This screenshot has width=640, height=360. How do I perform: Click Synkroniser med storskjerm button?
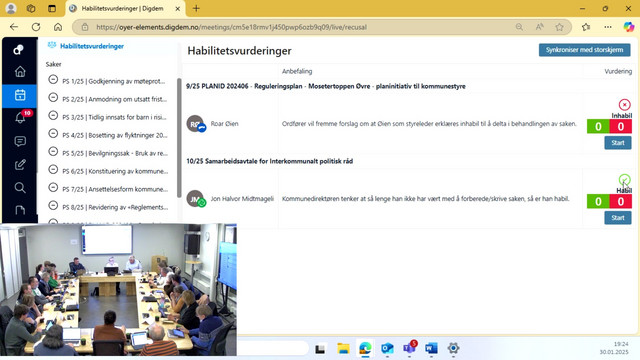coord(584,50)
